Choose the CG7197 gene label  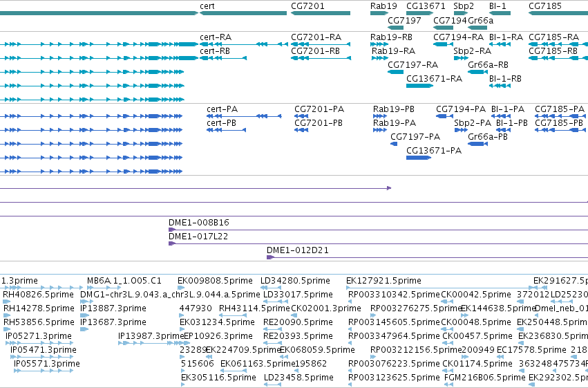(404, 20)
